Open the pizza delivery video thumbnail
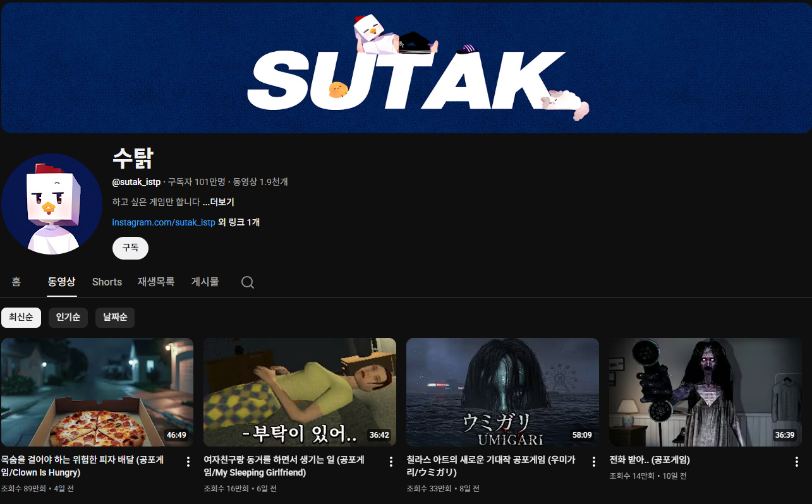Viewport: 812px width, 504px height. (x=97, y=392)
